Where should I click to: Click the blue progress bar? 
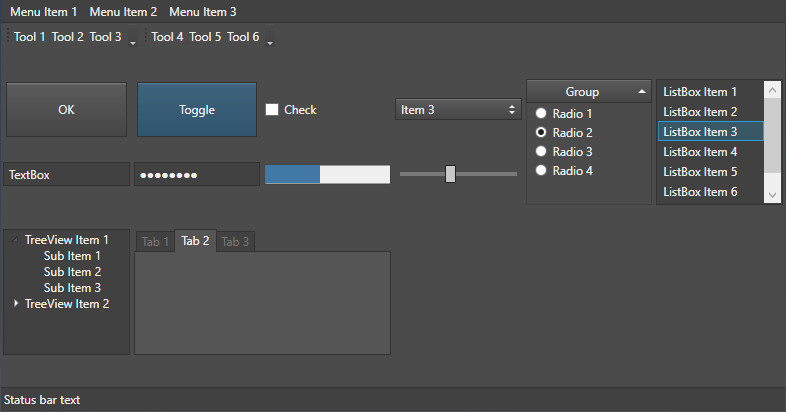[x=327, y=174]
